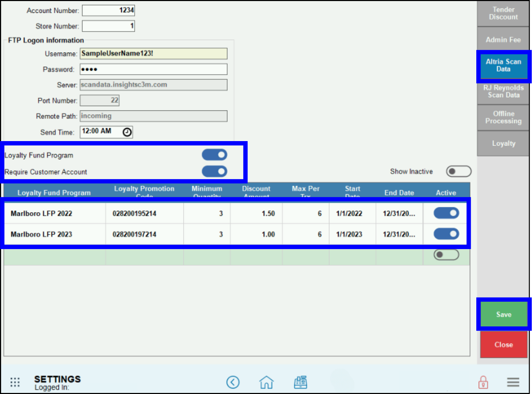Image resolution: width=532 pixels, height=394 pixels.
Task: Open the Offline Processing tab
Action: pyautogui.click(x=503, y=117)
